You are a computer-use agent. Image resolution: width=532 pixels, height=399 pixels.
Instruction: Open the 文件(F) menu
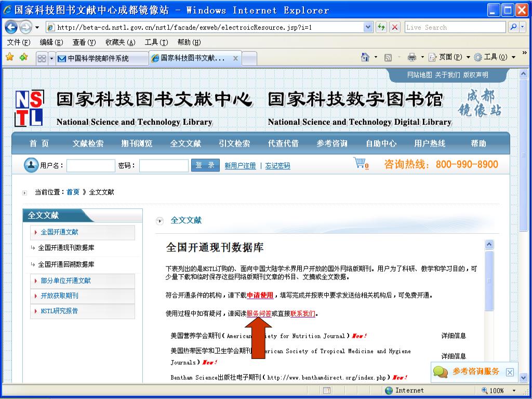click(19, 42)
